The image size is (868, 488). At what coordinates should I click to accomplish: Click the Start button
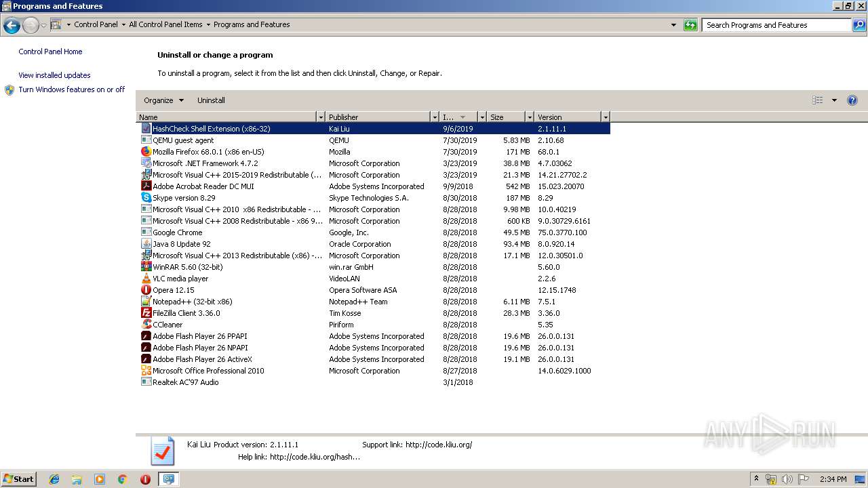pyautogui.click(x=18, y=479)
